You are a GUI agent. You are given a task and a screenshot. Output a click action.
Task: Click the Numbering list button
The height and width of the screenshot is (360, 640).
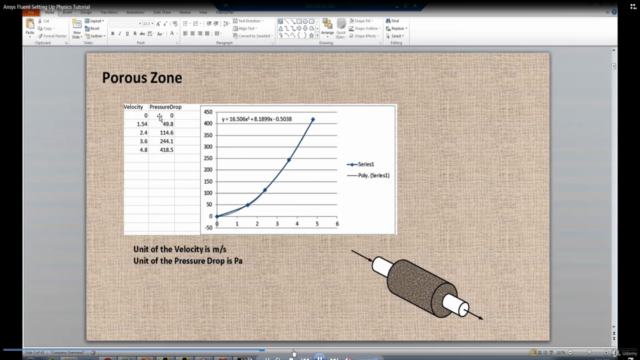point(196,24)
